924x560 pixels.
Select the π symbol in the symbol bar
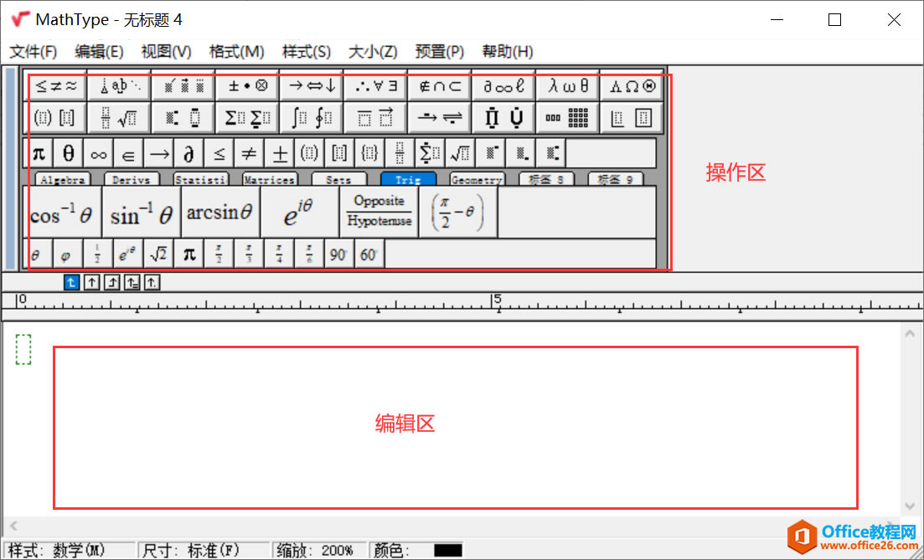pyautogui.click(x=38, y=152)
